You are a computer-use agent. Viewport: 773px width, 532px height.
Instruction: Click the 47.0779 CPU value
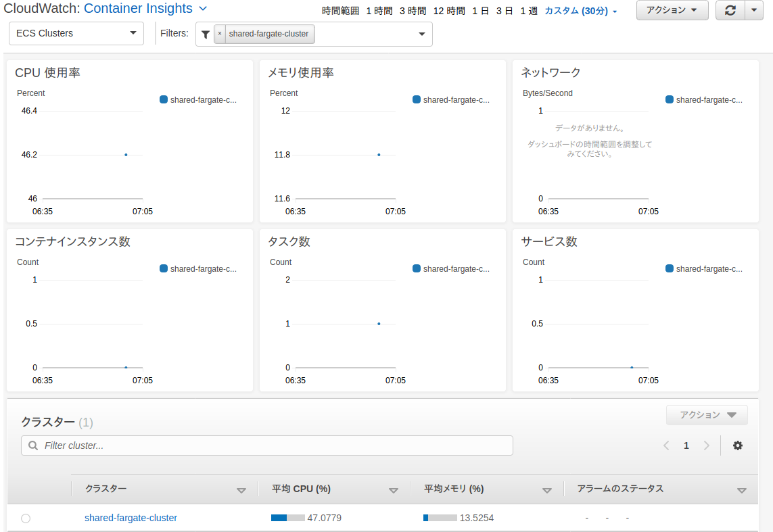[x=325, y=518]
